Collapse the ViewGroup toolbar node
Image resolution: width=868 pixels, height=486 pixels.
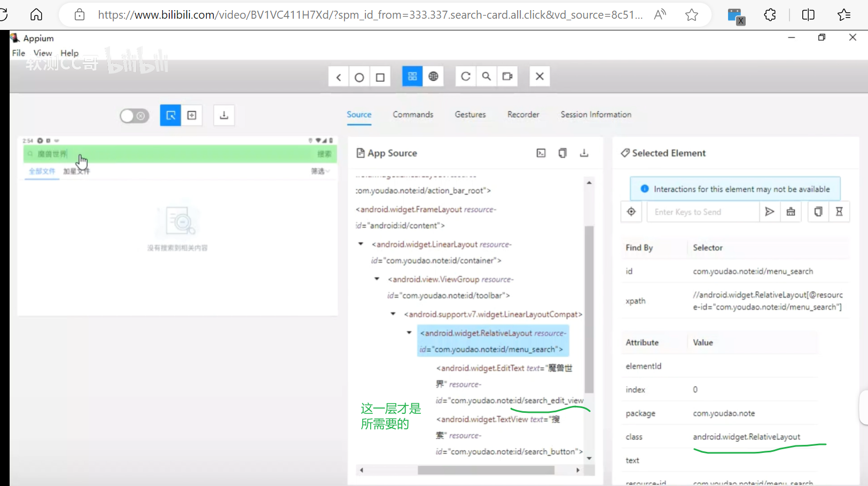377,279
